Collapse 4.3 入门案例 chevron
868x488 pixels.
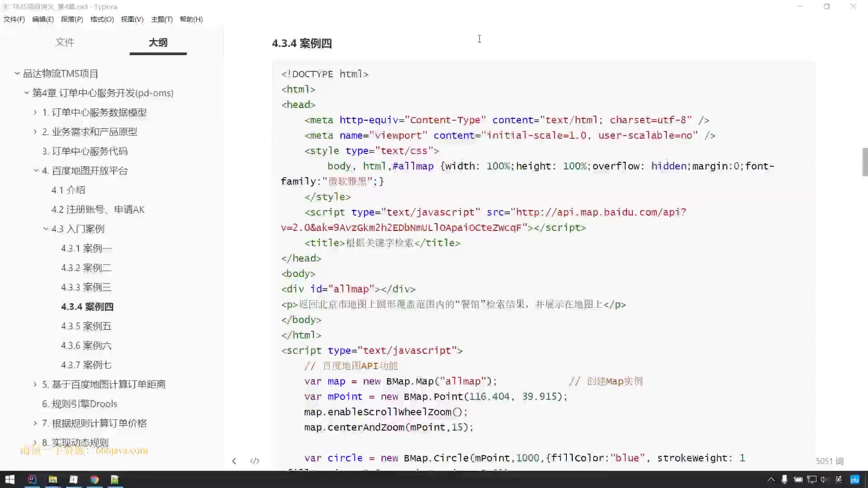[46, 229]
